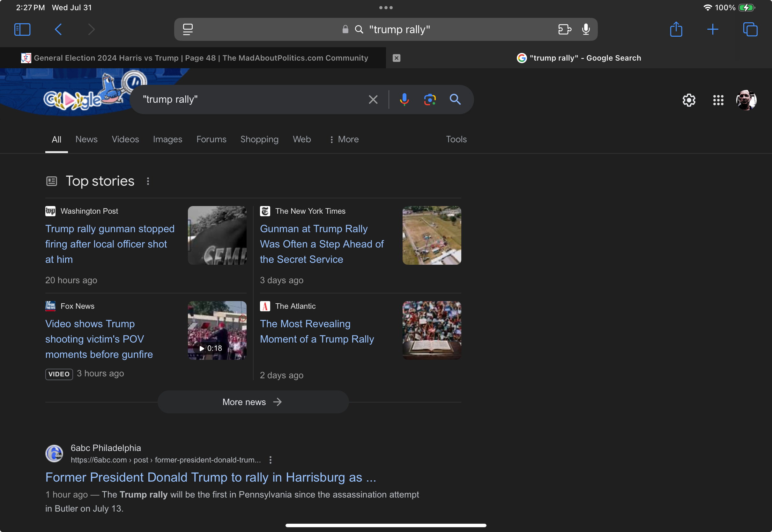The height and width of the screenshot is (532, 772).
Task: Open the Google account profile picture
Action: tap(746, 100)
